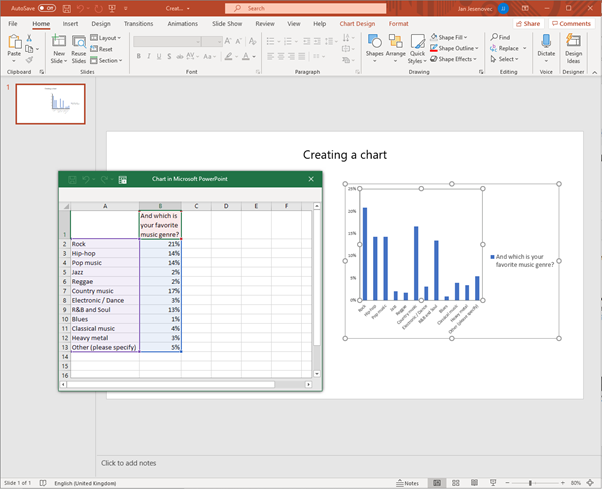This screenshot has height=489, width=602.
Task: Toggle the AutoSave switch
Action: [x=46, y=8]
